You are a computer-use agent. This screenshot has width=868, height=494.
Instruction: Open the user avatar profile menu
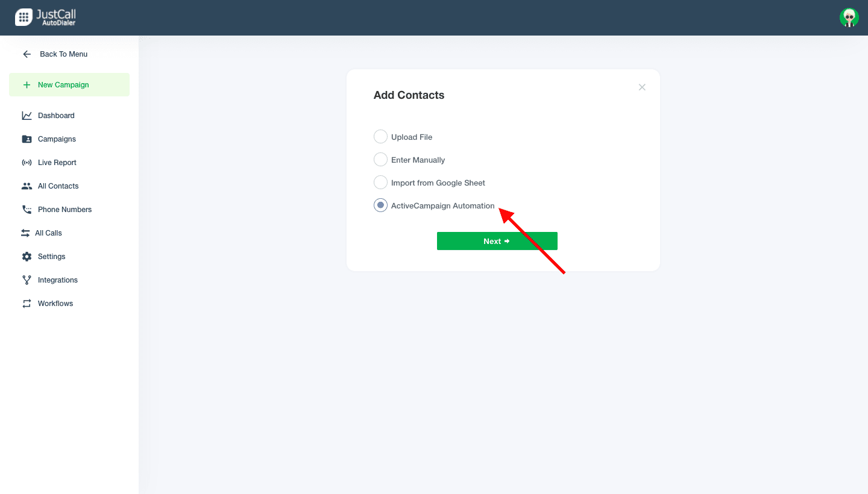[849, 17]
